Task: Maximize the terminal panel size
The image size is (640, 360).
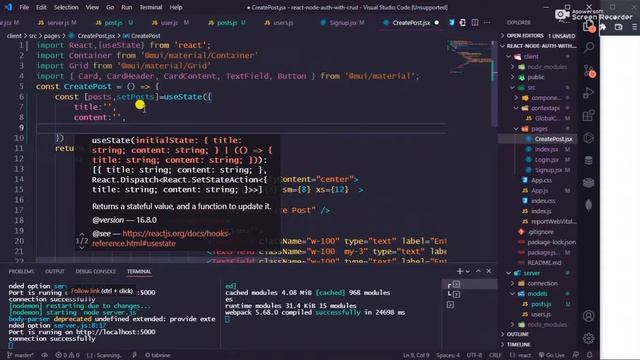Action: [x=478, y=271]
